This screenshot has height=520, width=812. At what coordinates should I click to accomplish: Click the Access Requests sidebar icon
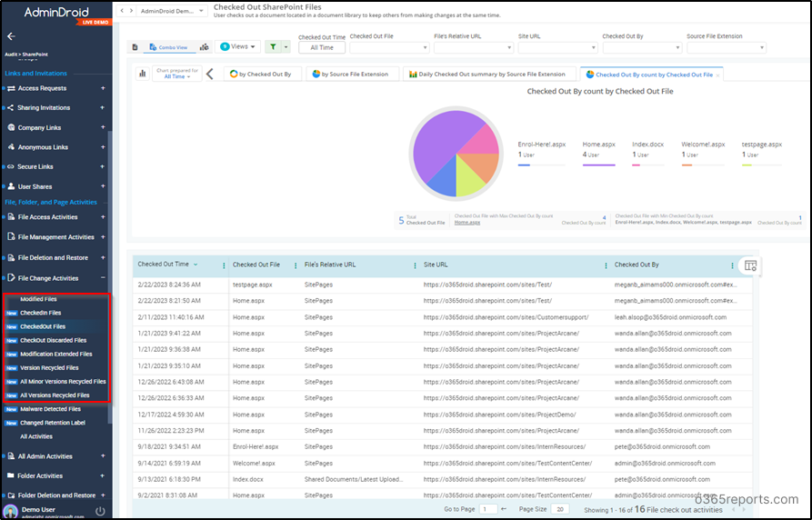[x=11, y=88]
